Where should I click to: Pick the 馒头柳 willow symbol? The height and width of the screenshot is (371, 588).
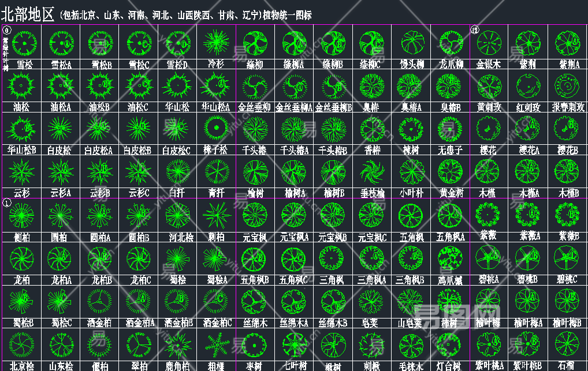(x=412, y=42)
